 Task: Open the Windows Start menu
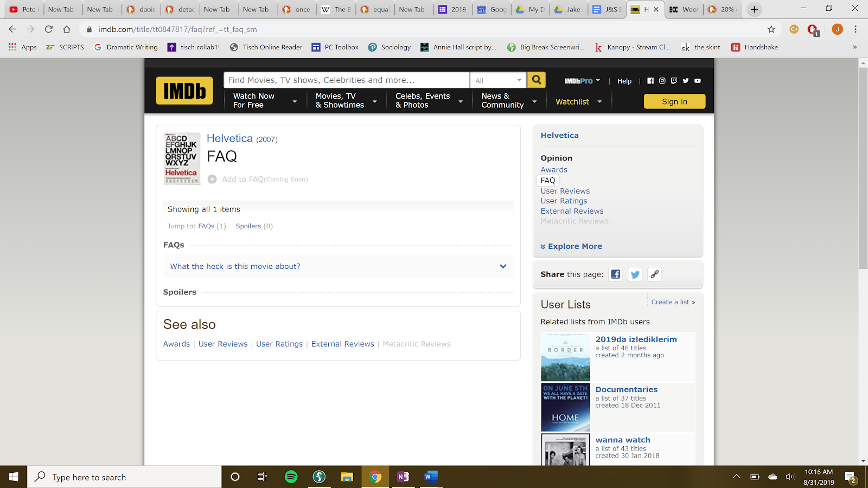(x=14, y=477)
